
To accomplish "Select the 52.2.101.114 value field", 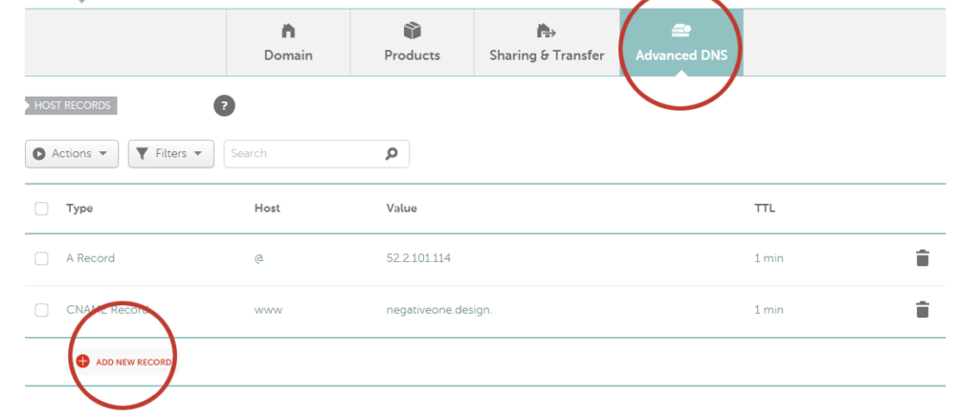I will point(416,258).
